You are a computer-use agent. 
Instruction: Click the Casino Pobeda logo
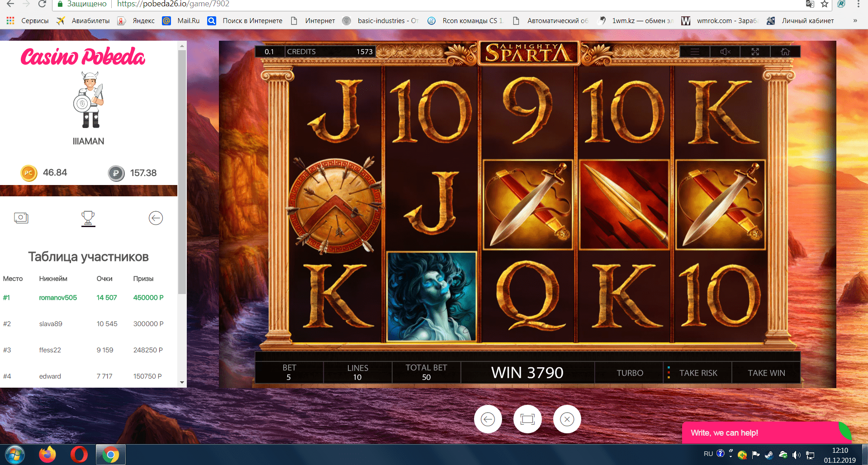(83, 57)
